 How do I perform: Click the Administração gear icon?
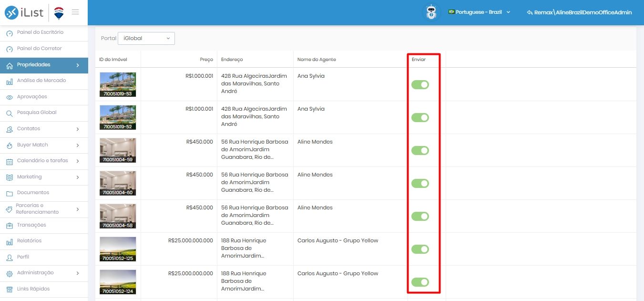[x=10, y=273]
